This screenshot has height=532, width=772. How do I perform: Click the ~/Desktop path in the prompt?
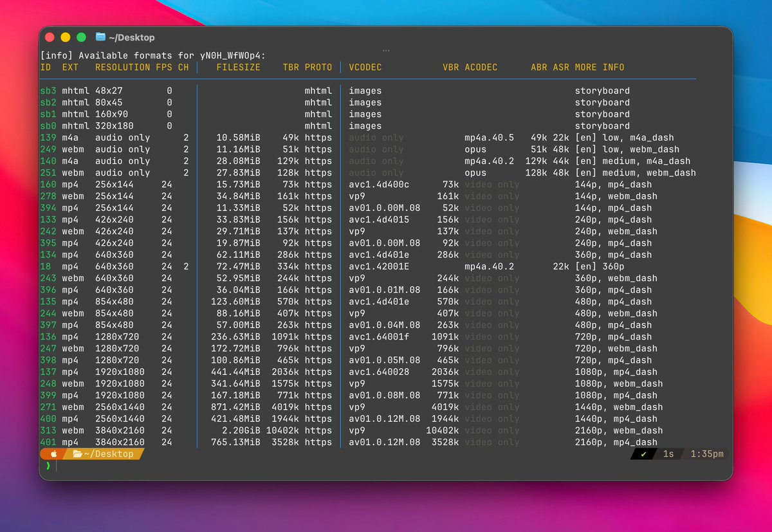[109, 454]
